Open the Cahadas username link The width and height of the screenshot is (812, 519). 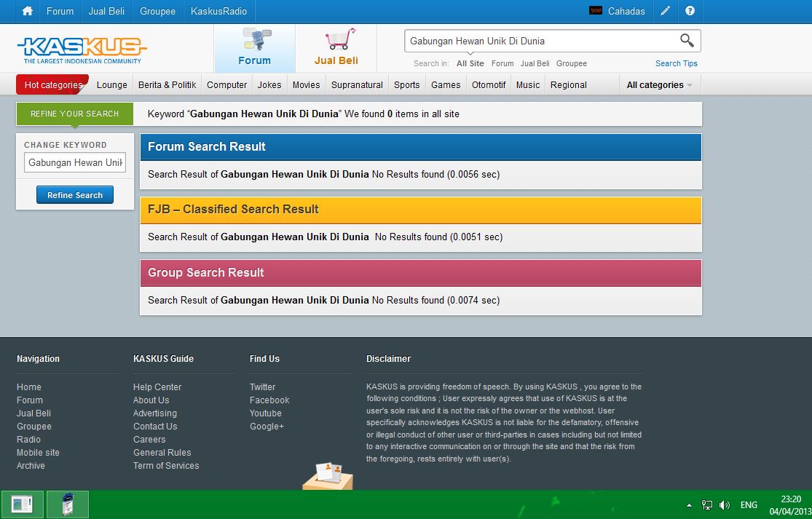point(626,11)
